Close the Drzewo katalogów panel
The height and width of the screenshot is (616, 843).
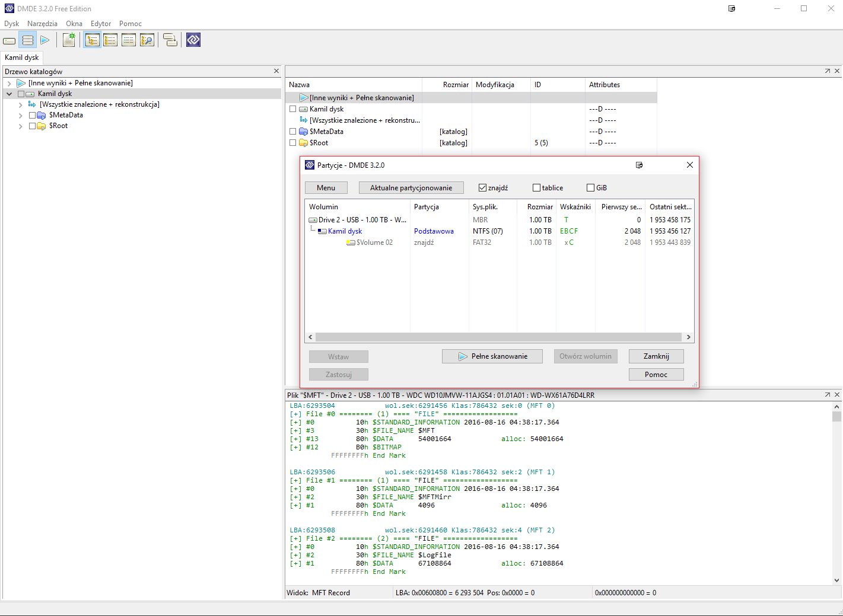tap(276, 71)
